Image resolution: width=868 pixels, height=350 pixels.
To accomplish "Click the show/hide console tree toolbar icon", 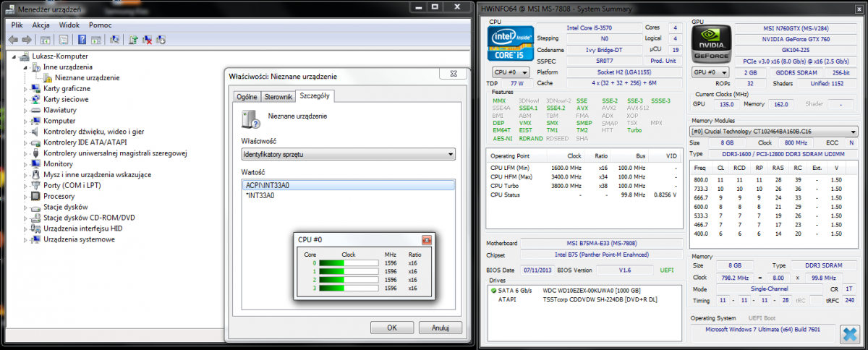I will point(45,40).
